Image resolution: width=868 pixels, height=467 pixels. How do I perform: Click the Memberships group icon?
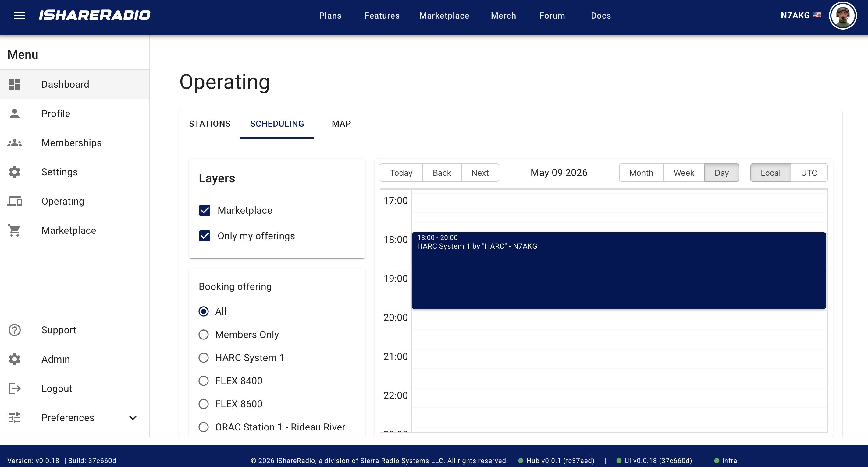point(15,143)
